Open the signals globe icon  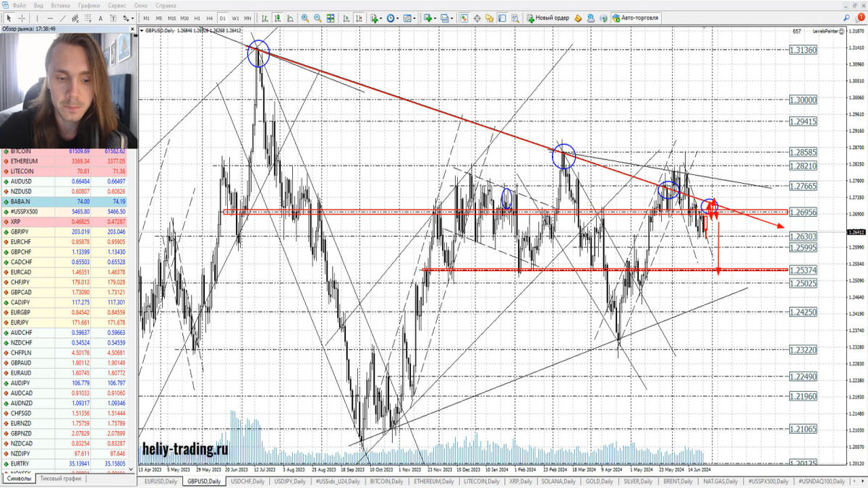[x=603, y=17]
